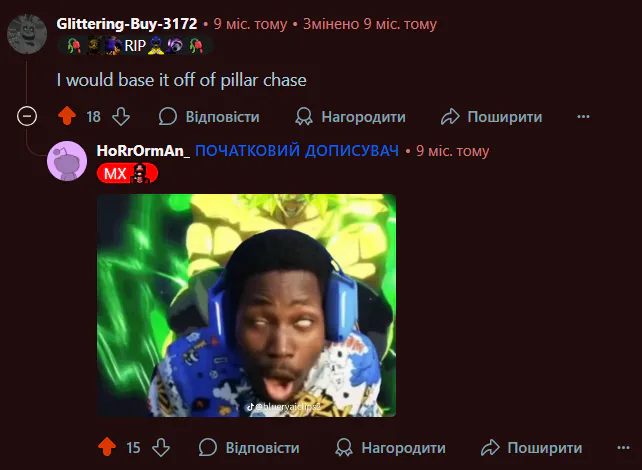The image size is (642, 470).
Task: Click the share arrow under GIF reply
Action: pos(490,447)
